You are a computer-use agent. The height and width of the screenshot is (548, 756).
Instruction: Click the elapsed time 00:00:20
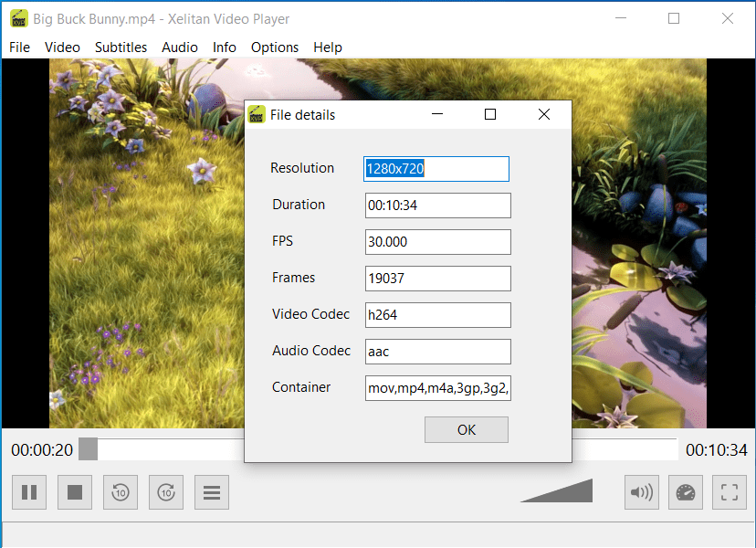42,450
